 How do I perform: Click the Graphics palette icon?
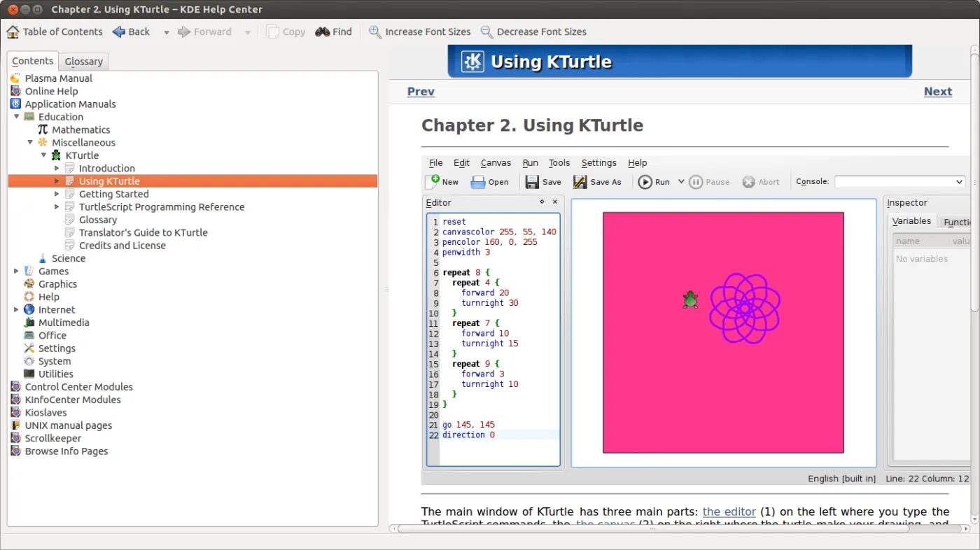(29, 283)
